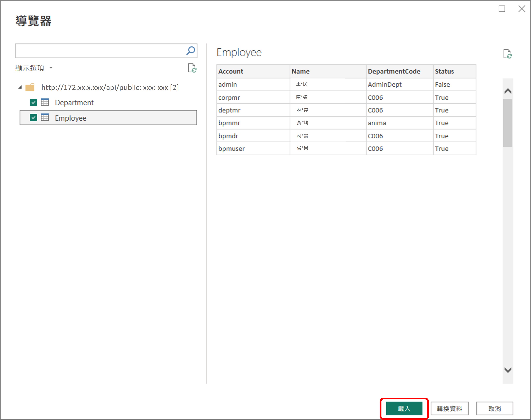
Task: Click the 'bpmdr' account cell
Action: pyautogui.click(x=253, y=136)
